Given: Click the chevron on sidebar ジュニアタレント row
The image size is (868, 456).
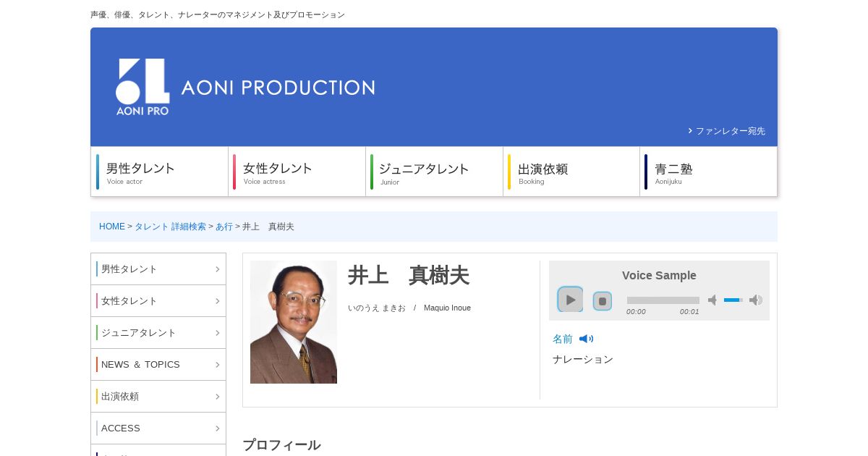Looking at the screenshot, I should coord(217,333).
